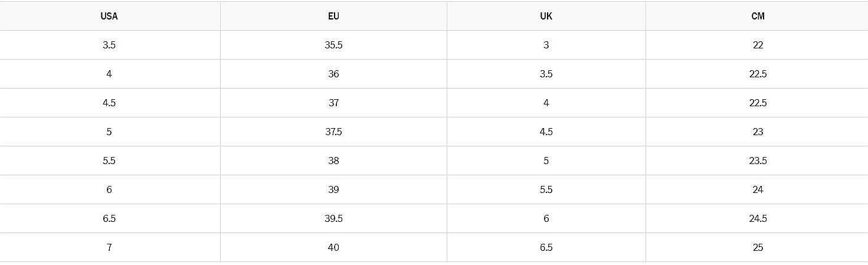Click the EU size 37 cell
868x265 pixels.
(x=333, y=103)
